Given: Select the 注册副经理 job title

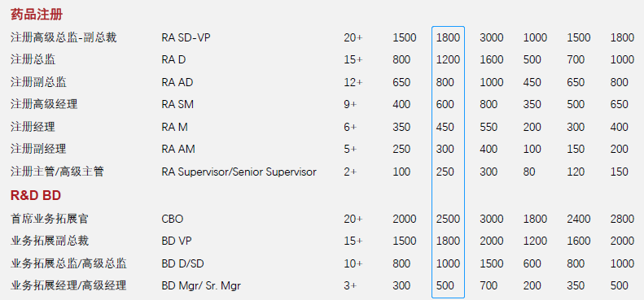Looking at the screenshot, I should pyautogui.click(x=38, y=150).
